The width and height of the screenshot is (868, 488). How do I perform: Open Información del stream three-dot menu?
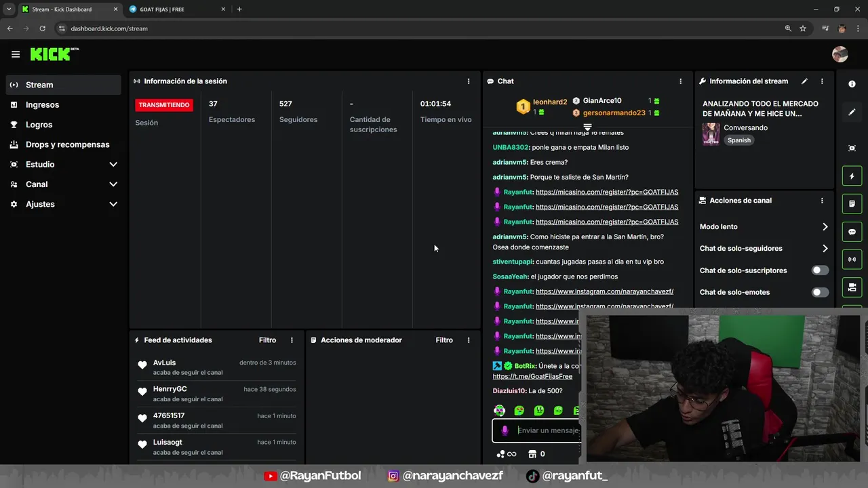click(x=822, y=81)
